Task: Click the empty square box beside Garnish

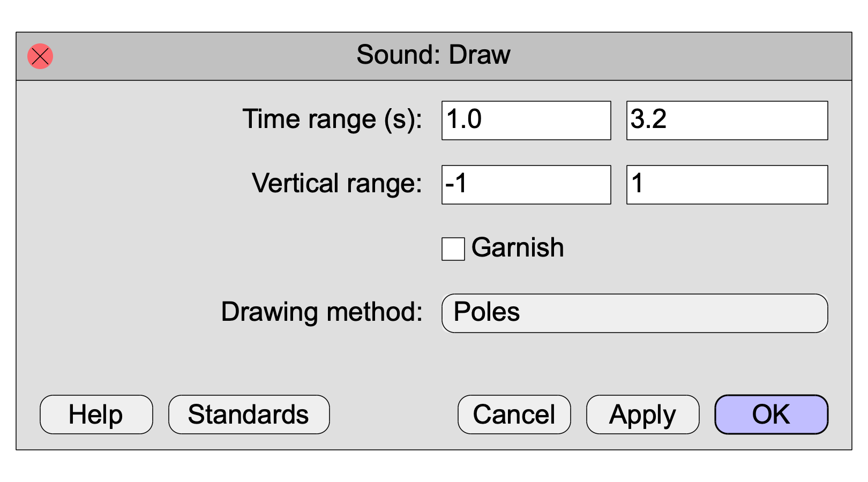Action: [453, 249]
